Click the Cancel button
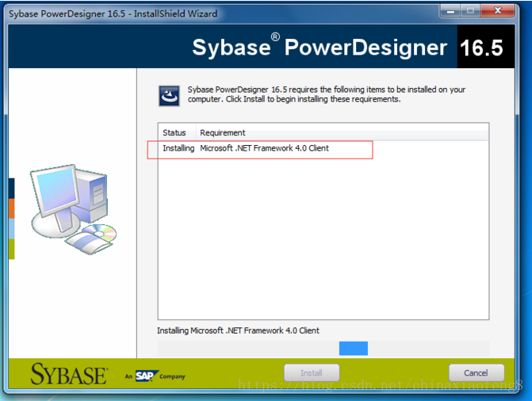The image size is (532, 401). click(477, 372)
